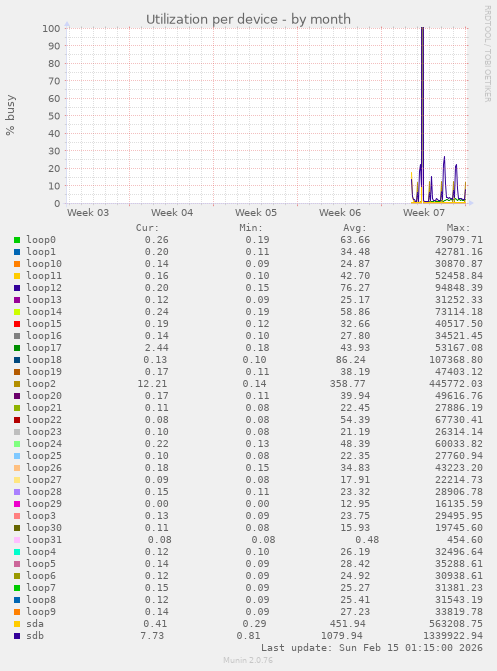Screen dimensions: 497x671
Task: Select the loop6 legend label
Action: (x=41, y=576)
